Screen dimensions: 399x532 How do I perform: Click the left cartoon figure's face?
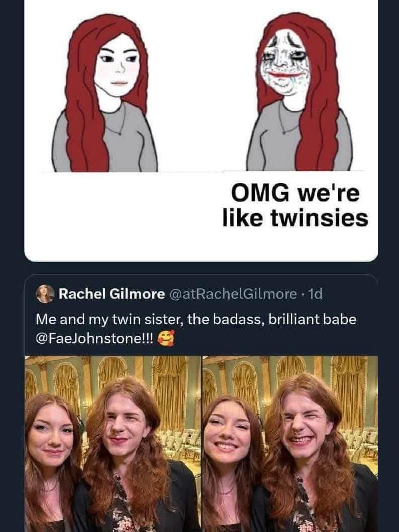coord(116,64)
